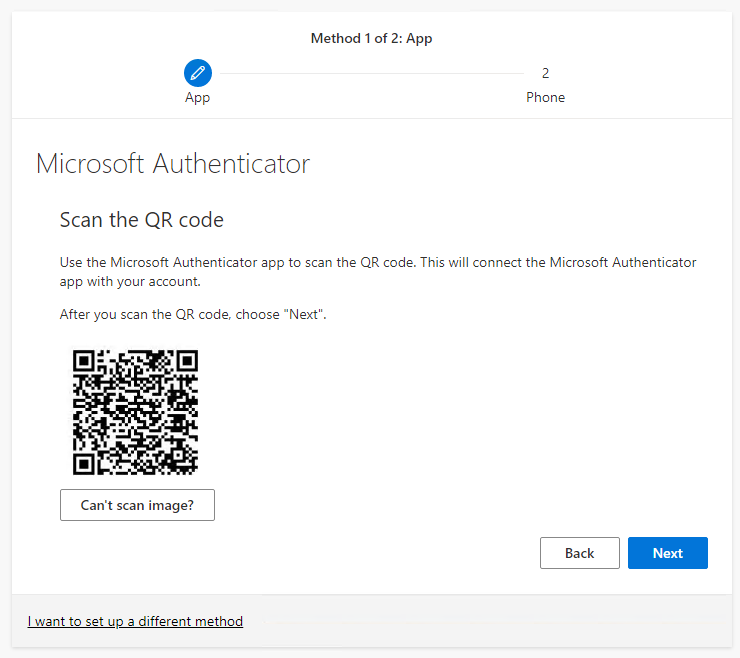Screen dimensions: 740x658
Task: Click the "Microsoft Authenticator" title
Action: [x=173, y=164]
